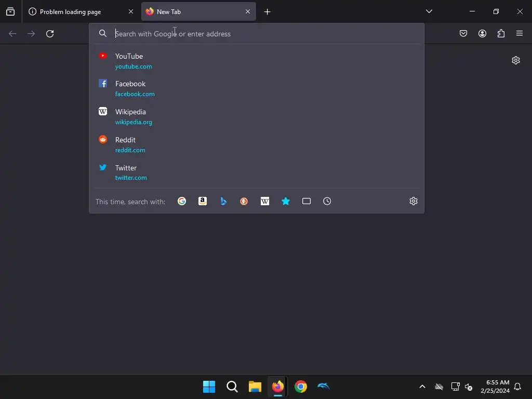Image resolution: width=532 pixels, height=399 pixels.
Task: Search this time with Google
Action: pyautogui.click(x=182, y=201)
